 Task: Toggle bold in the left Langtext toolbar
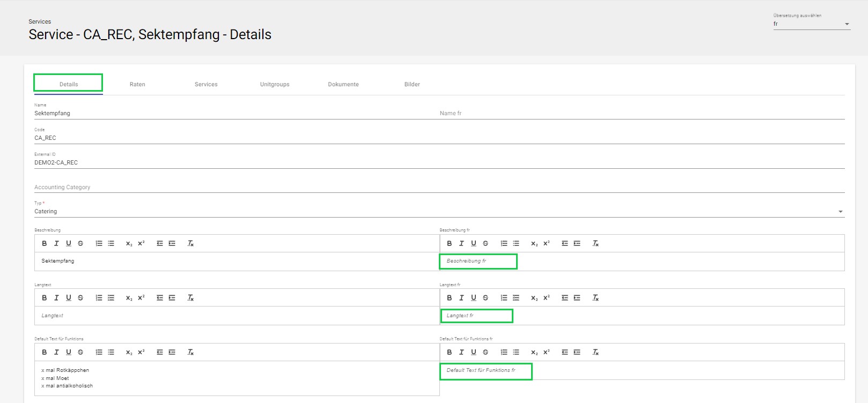[x=45, y=298]
